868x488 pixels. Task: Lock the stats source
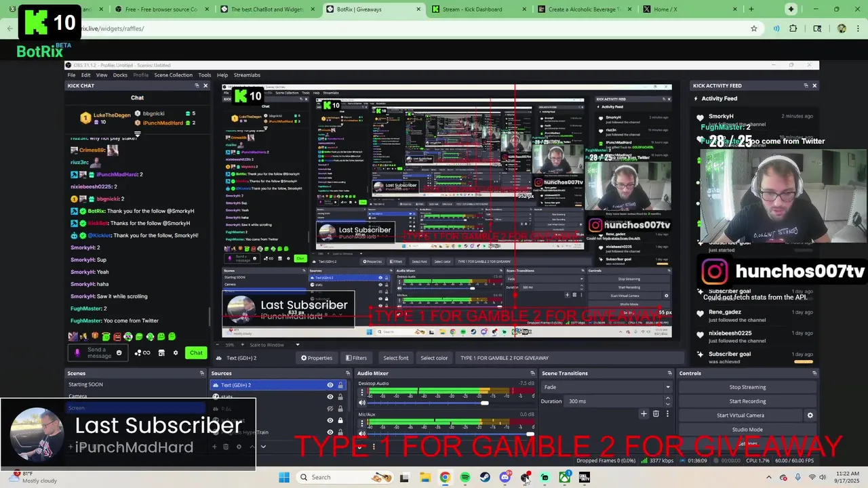(x=340, y=396)
